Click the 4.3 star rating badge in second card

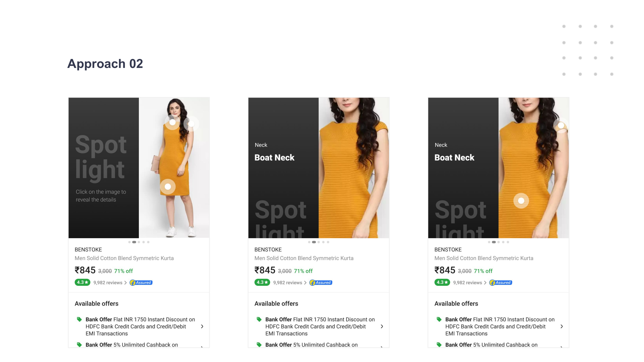pyautogui.click(x=262, y=282)
